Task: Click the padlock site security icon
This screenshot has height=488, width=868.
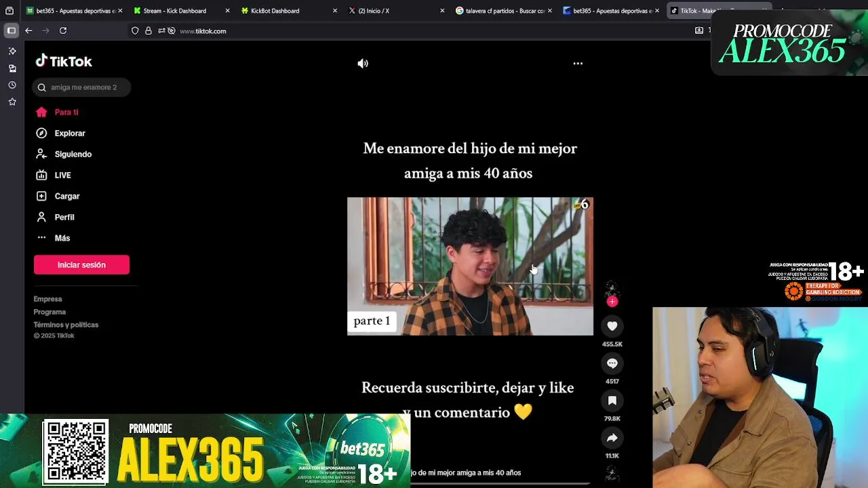Action: 149,30
